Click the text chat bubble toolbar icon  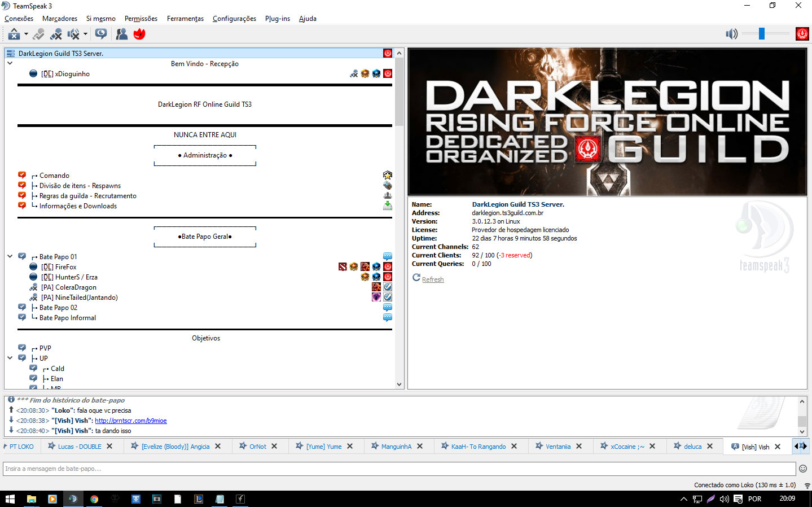[x=101, y=34]
